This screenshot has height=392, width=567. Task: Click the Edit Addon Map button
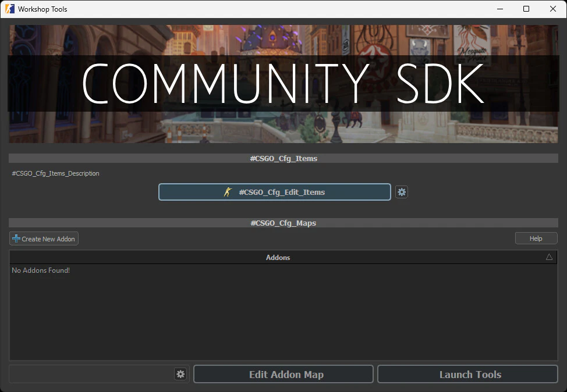click(x=283, y=374)
